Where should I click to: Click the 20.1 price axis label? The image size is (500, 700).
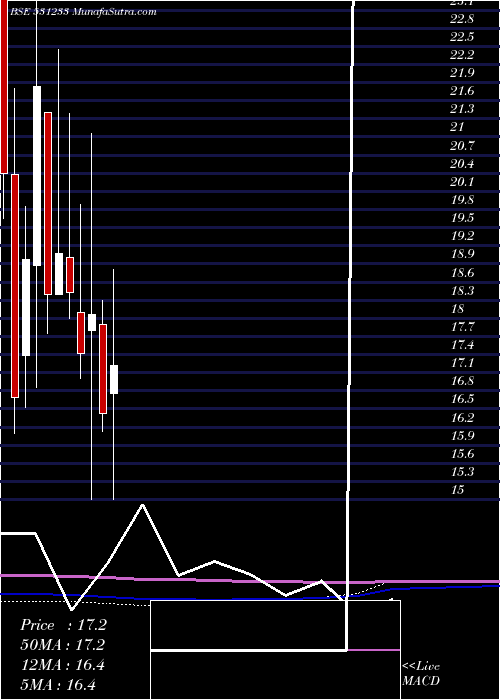click(462, 182)
